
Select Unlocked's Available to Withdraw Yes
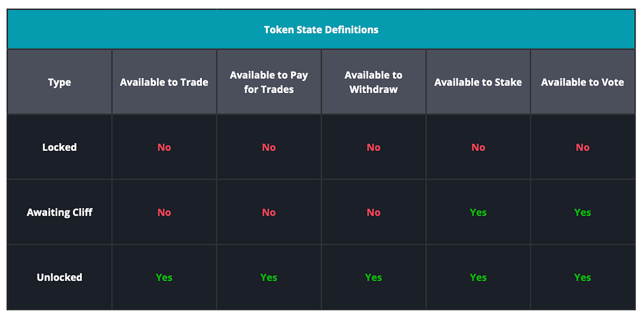(374, 278)
